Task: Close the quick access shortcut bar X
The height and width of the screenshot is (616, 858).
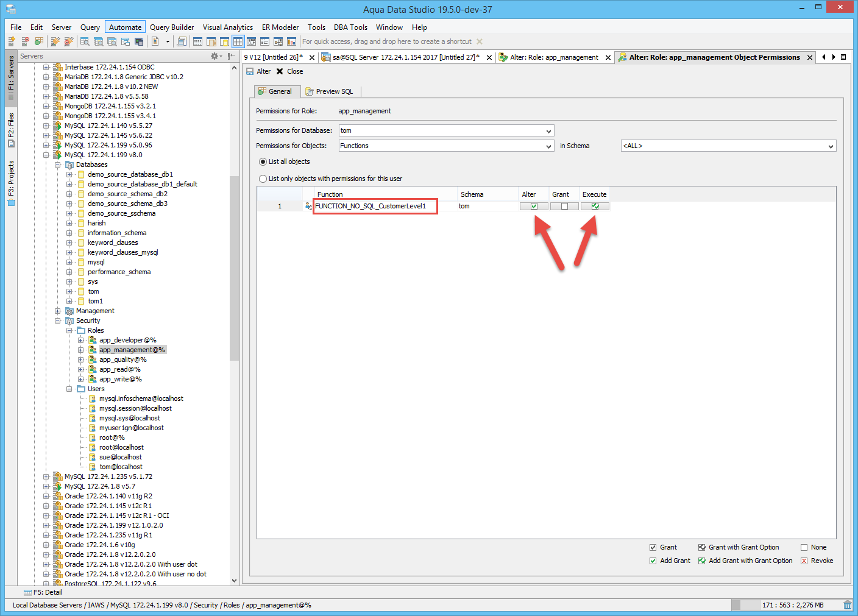Action: 480,41
